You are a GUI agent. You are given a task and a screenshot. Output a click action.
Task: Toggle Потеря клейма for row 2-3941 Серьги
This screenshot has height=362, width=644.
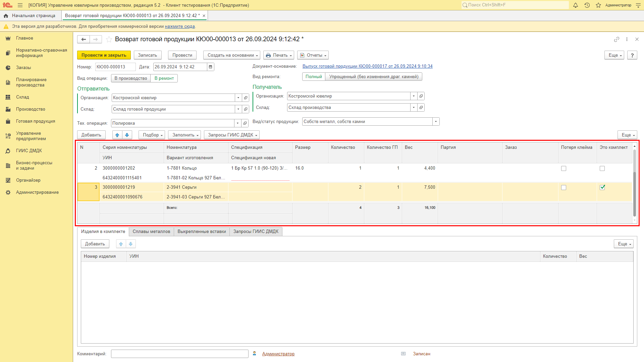[x=563, y=187]
